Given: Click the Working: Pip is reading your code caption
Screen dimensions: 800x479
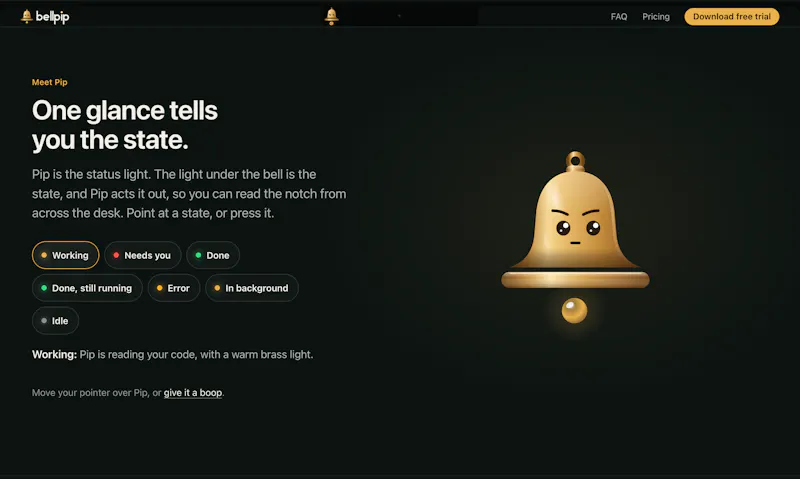Looking at the screenshot, I should coord(172,355).
